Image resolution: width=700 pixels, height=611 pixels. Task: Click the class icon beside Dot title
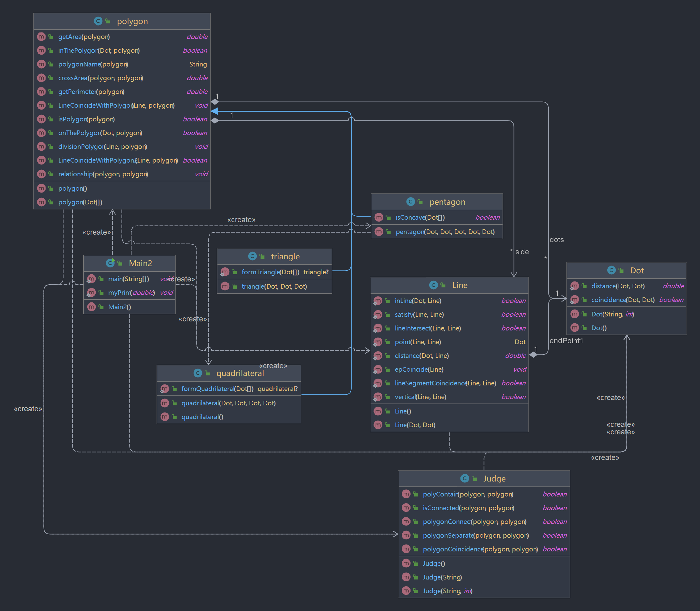(x=611, y=270)
